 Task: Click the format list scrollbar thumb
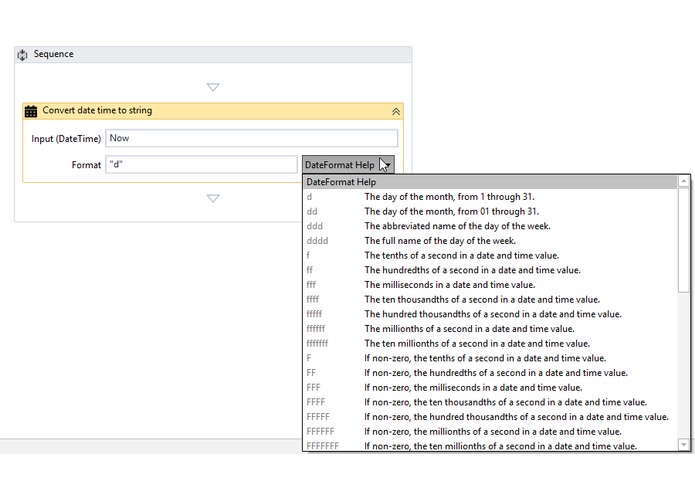click(x=683, y=240)
